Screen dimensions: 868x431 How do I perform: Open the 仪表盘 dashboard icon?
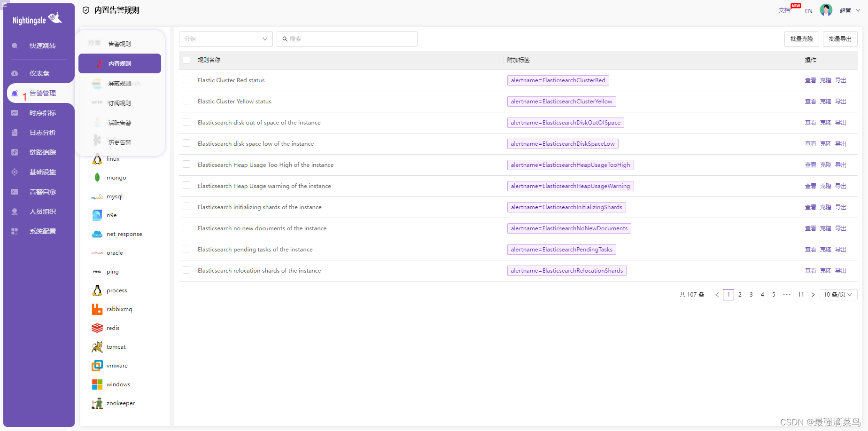pos(15,73)
